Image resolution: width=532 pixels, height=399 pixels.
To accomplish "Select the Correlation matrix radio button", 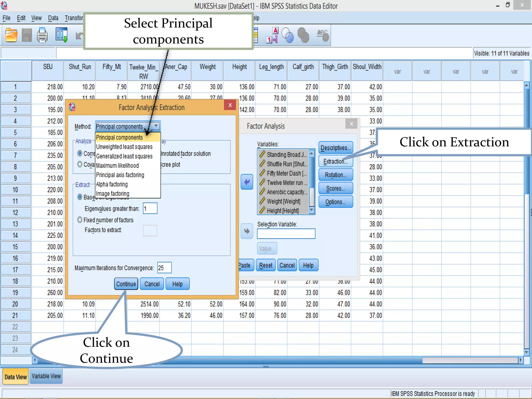I will click(80, 153).
